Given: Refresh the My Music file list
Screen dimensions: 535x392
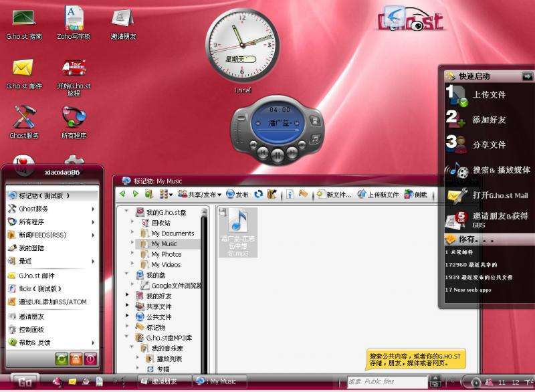Looking at the screenshot, I should click(x=259, y=194).
